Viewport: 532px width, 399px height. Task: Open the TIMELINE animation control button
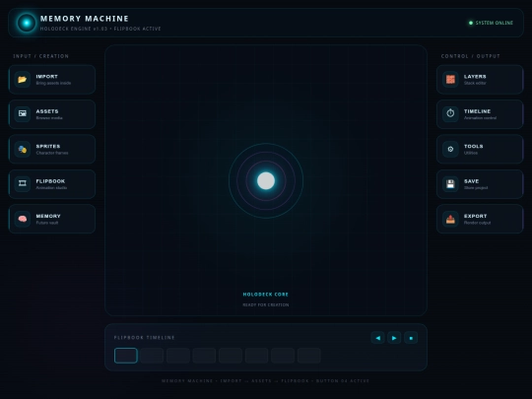coord(480,114)
